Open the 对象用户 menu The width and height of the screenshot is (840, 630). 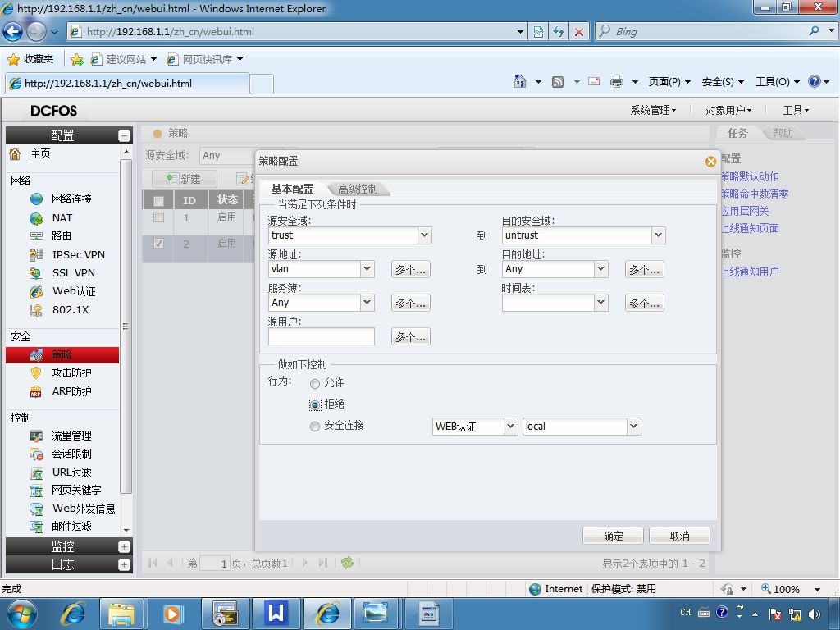point(728,111)
